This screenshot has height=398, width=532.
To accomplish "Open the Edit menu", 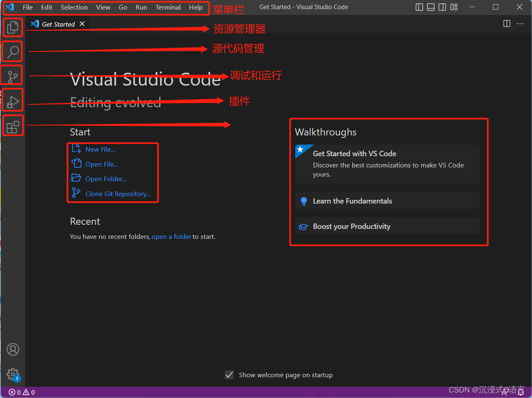I will pyautogui.click(x=47, y=7).
